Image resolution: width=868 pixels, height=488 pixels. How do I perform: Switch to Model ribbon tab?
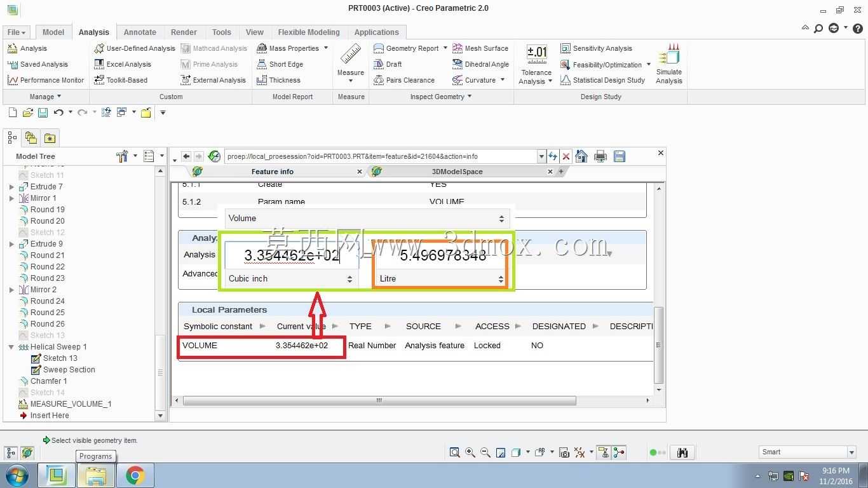53,32
